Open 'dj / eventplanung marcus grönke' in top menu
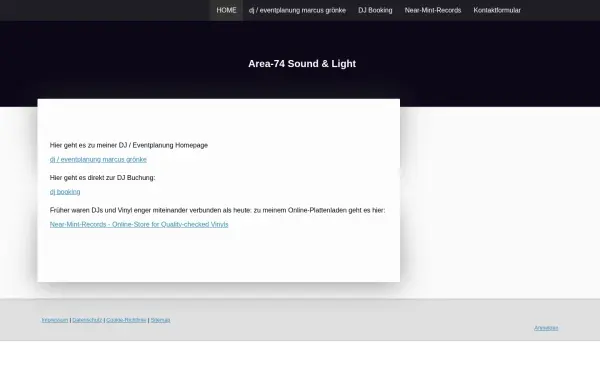 pos(297,10)
